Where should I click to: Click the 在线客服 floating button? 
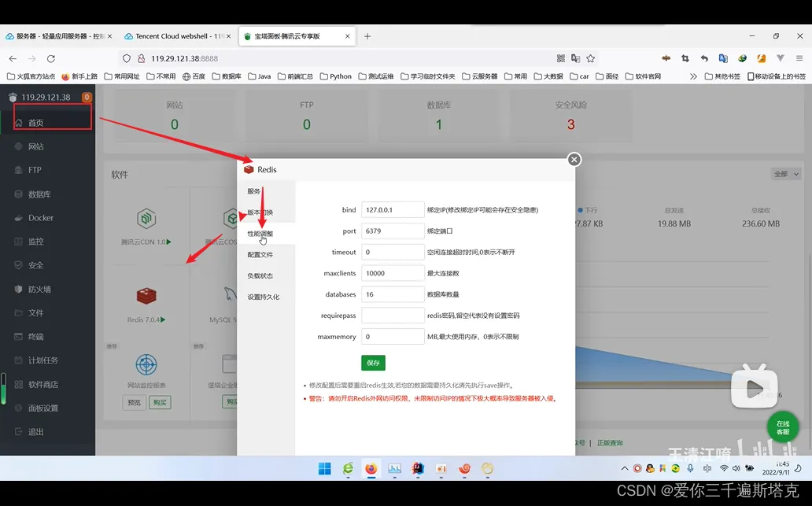click(x=782, y=428)
